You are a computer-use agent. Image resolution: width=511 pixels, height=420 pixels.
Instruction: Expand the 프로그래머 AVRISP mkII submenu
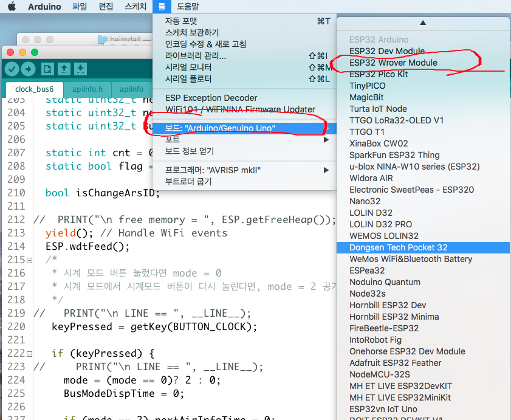coord(244,170)
